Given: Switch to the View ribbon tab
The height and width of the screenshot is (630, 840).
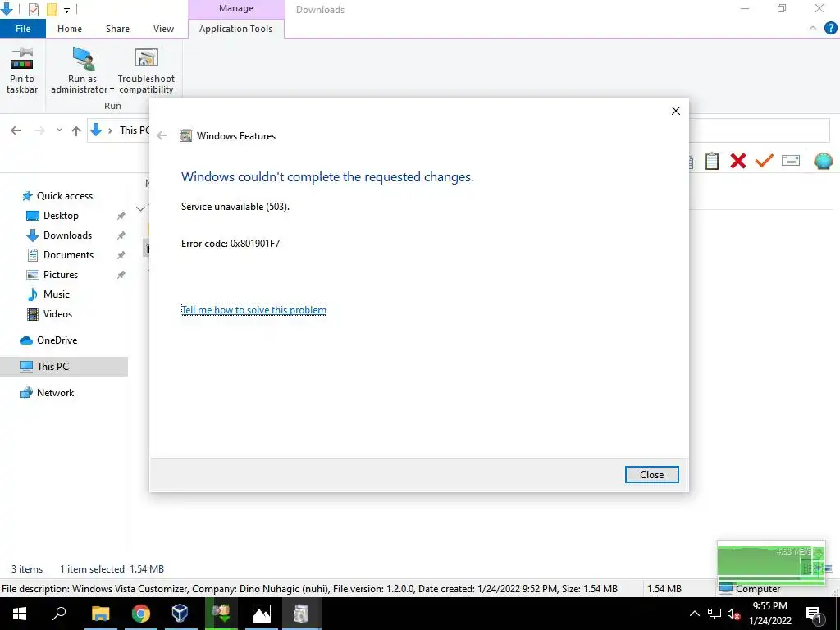Looking at the screenshot, I should click(x=163, y=29).
